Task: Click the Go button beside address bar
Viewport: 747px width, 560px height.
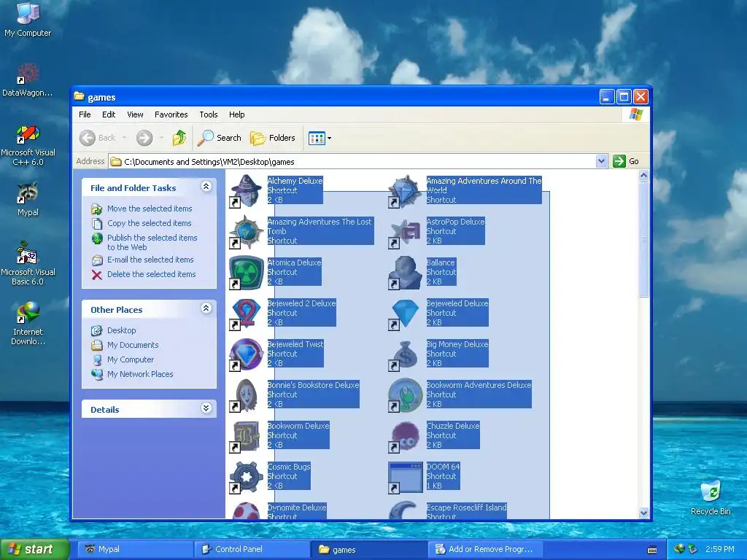Action: tap(627, 161)
